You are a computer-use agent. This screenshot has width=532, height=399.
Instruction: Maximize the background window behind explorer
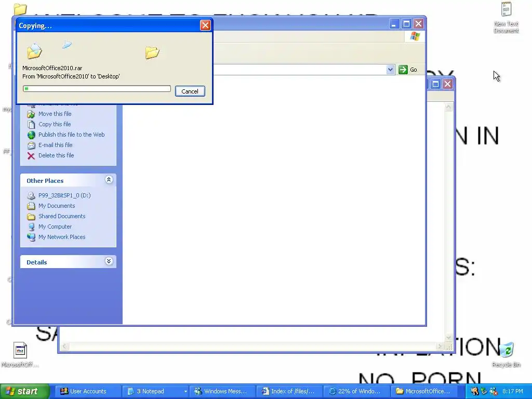click(x=436, y=84)
